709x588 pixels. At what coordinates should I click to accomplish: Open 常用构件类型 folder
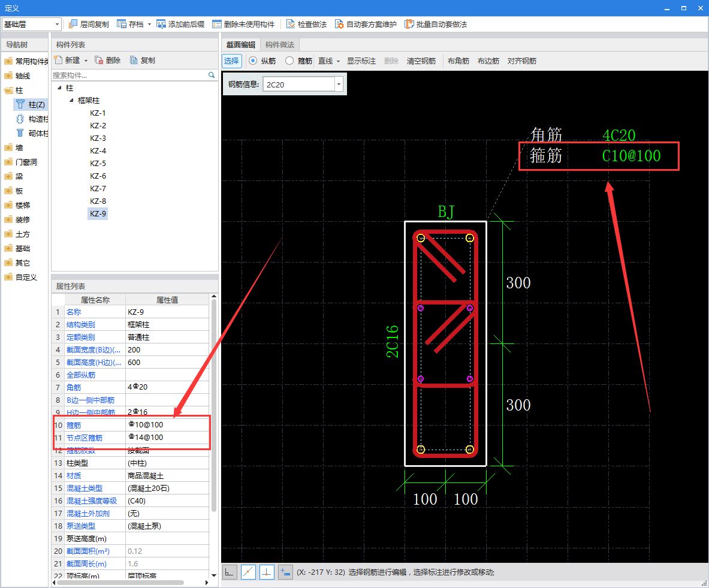[8, 62]
